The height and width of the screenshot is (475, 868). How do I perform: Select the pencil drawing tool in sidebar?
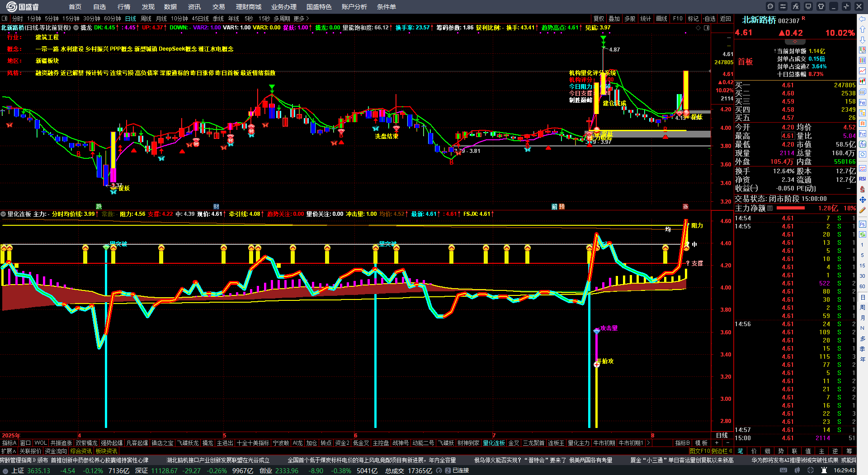point(863,210)
